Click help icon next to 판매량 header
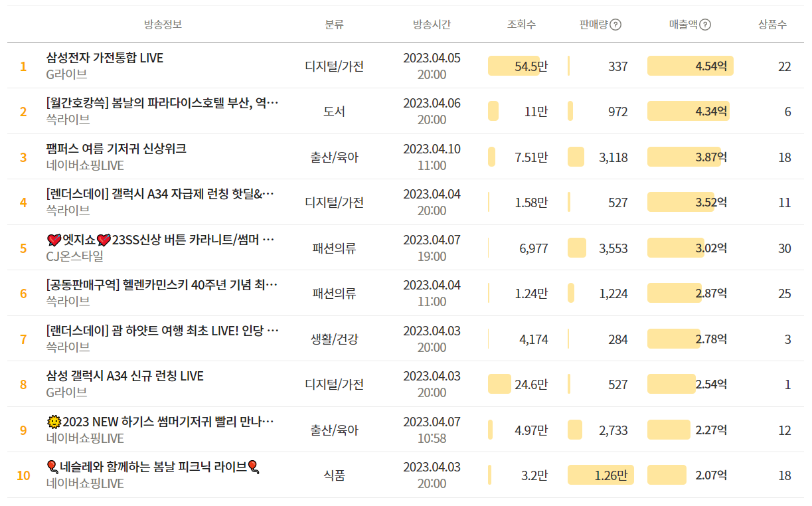The height and width of the screenshot is (506, 812). pos(615,25)
